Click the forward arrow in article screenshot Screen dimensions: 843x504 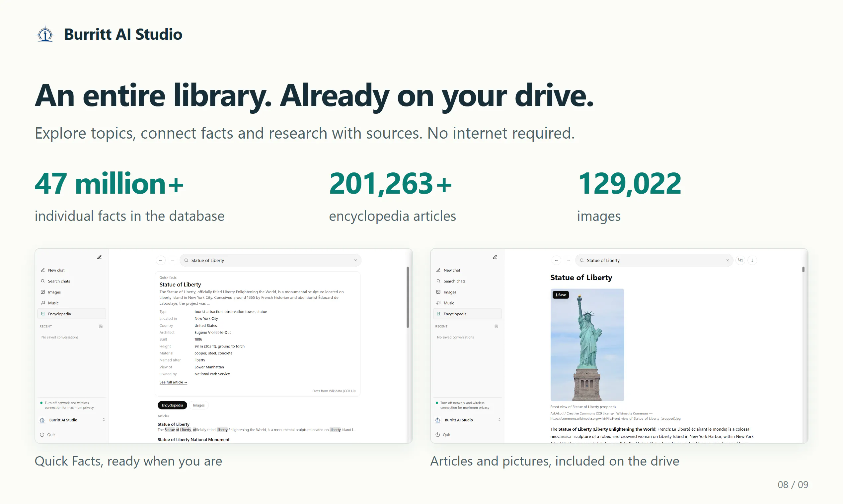coord(568,261)
